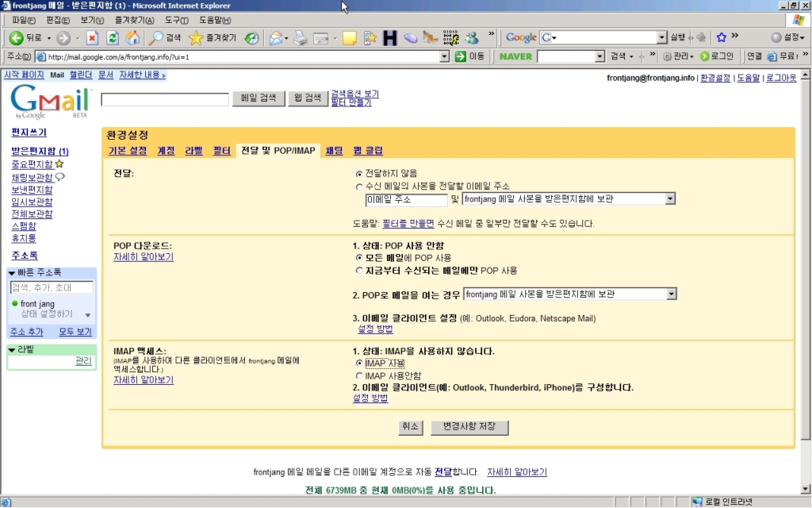Click the bold black H toolbar icon

[x=389, y=38]
